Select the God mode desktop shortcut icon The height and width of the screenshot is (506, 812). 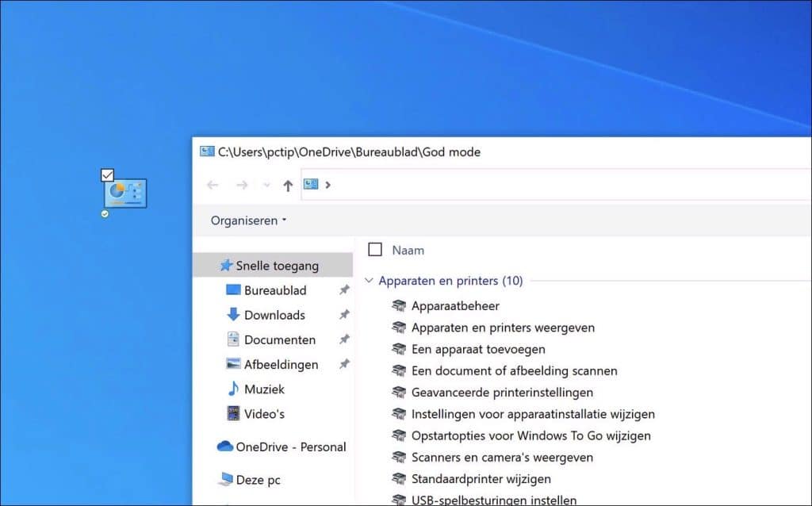pyautogui.click(x=125, y=194)
